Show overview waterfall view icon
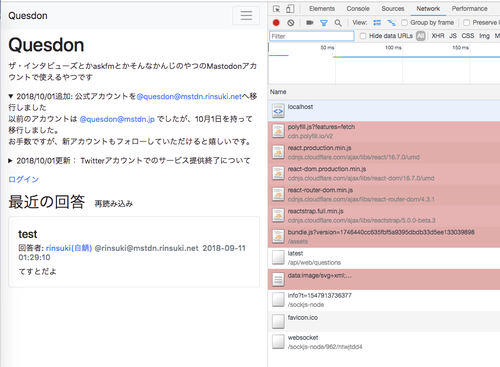Image resolution: width=500 pixels, height=367 pixels. click(x=391, y=23)
